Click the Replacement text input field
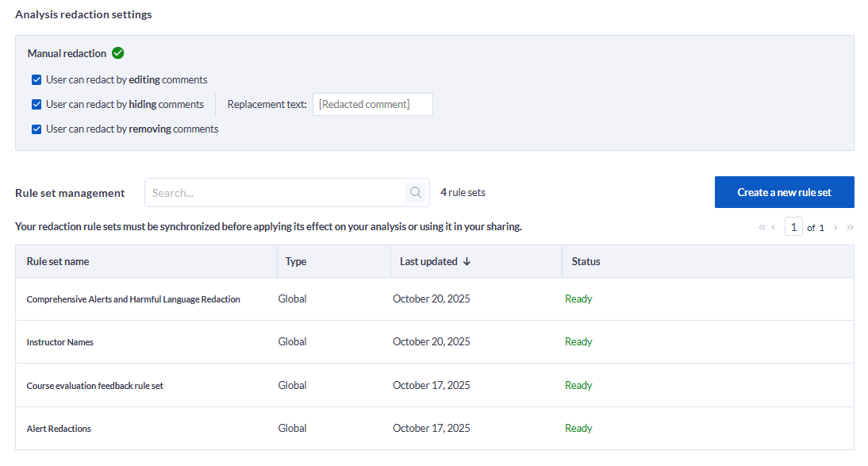The image size is (868, 466). click(x=372, y=104)
